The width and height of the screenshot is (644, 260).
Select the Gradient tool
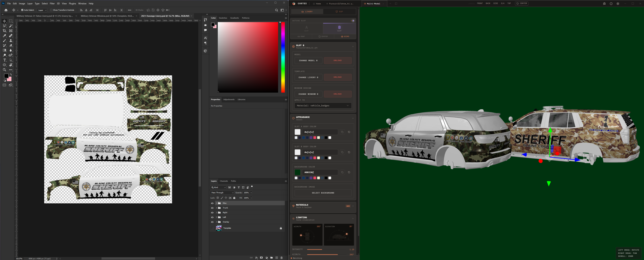pos(4,50)
